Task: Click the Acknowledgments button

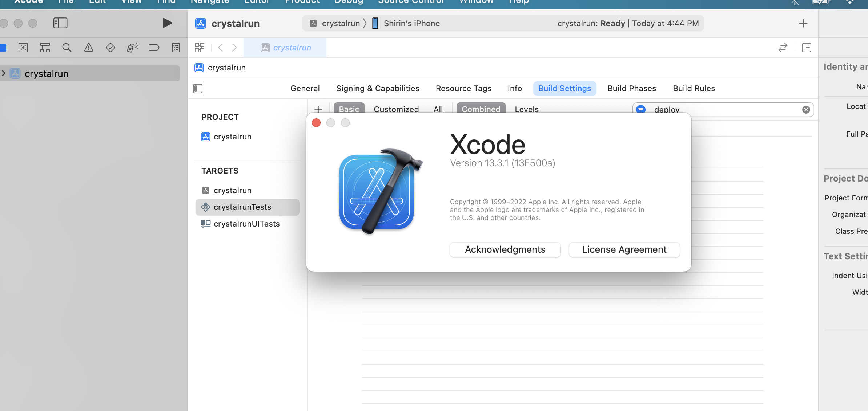Action: tap(505, 250)
